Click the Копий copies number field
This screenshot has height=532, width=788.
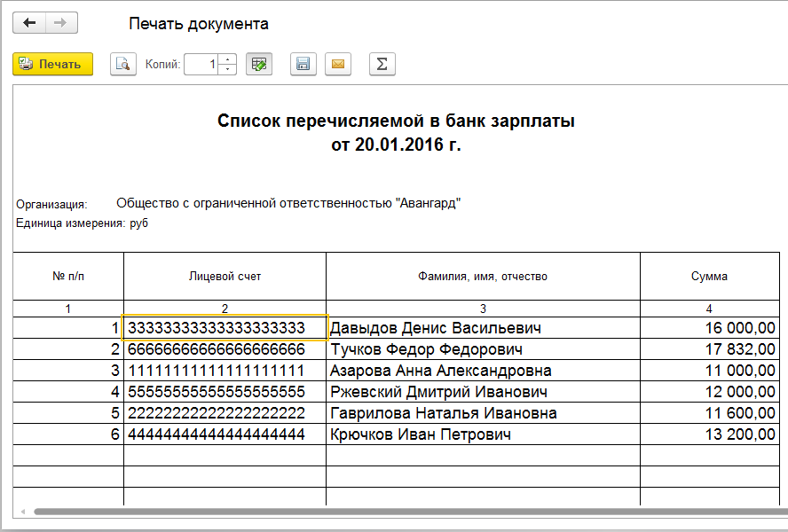(201, 64)
